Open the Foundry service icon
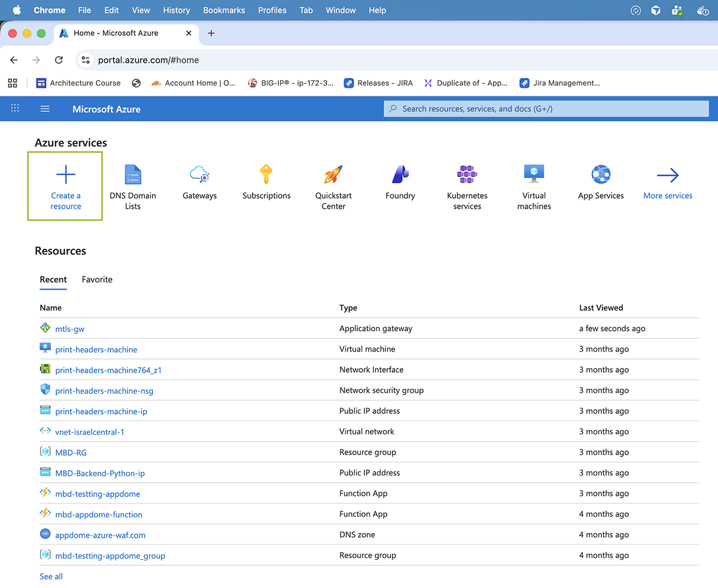This screenshot has height=588, width=718. (400, 175)
